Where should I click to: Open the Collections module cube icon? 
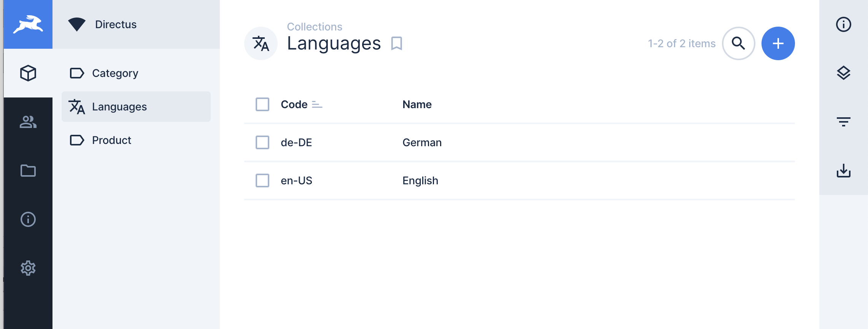coord(28,73)
